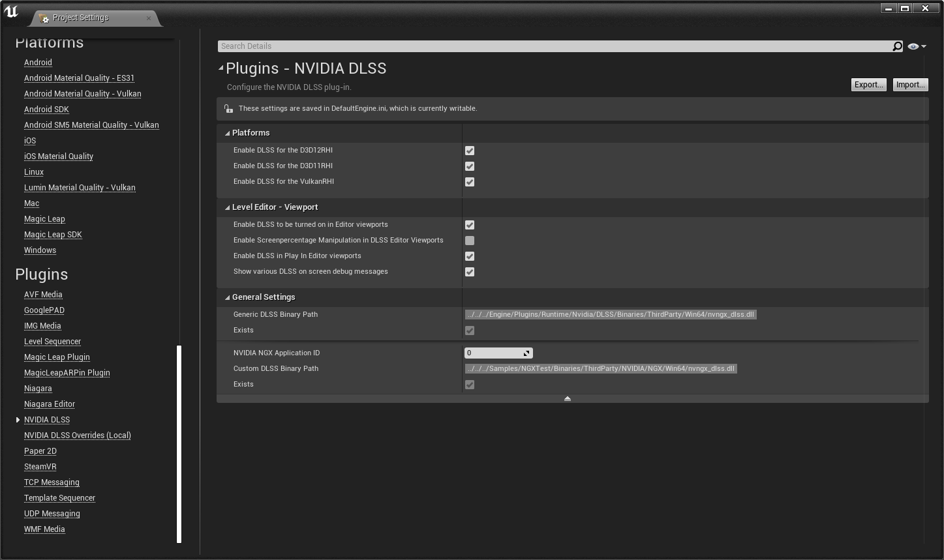Collapse the Level Editor - Viewport section
Image resolution: width=944 pixels, height=560 pixels.
pyautogui.click(x=228, y=207)
